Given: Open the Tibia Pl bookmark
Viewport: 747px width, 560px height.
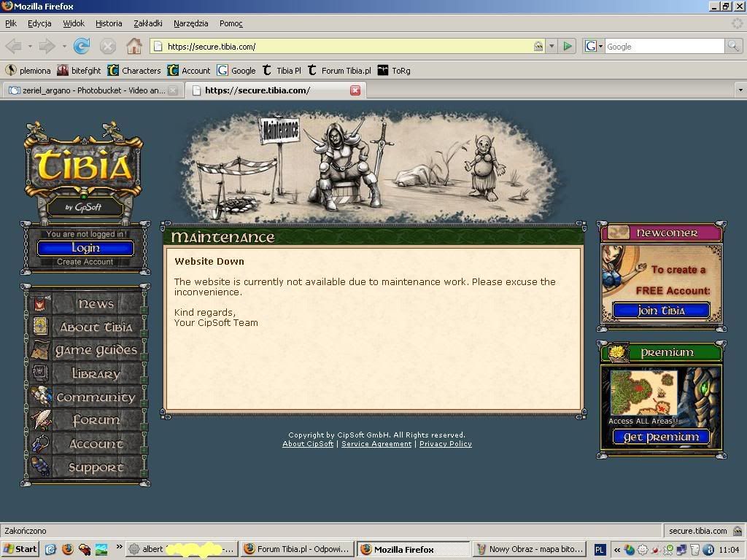Looking at the screenshot, I should [282, 71].
